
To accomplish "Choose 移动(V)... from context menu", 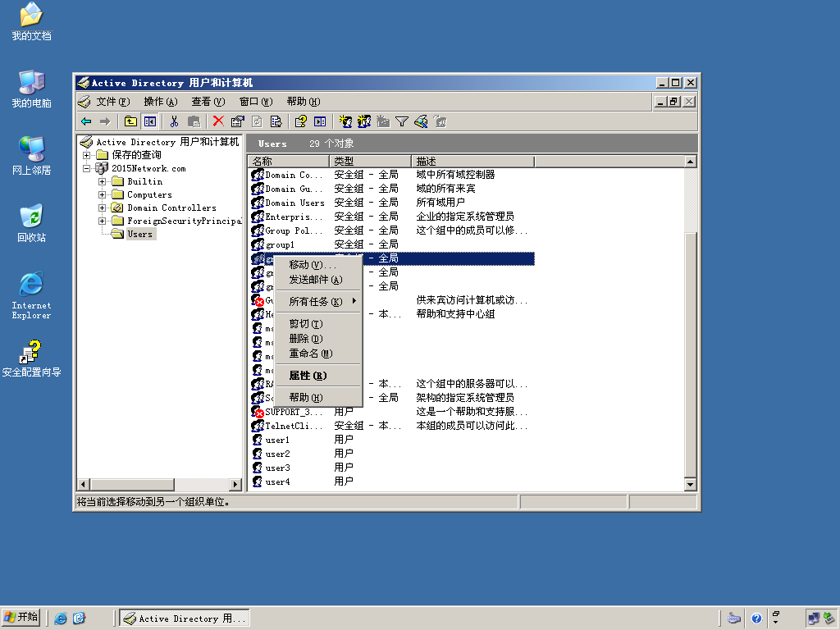I will pos(318,265).
